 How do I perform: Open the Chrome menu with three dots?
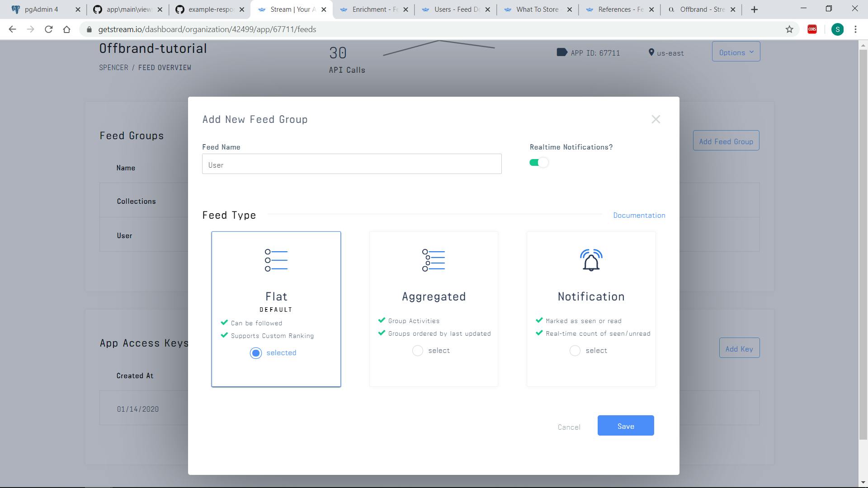click(x=855, y=29)
